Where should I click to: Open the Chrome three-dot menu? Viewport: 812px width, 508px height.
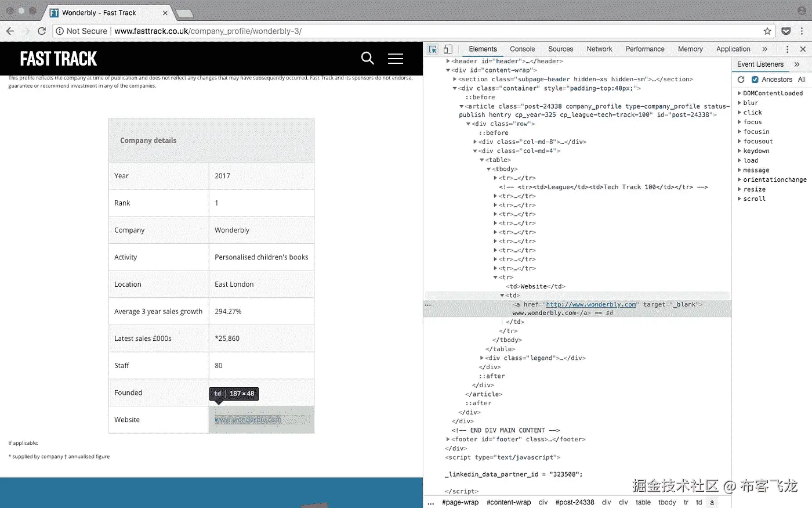[803, 31]
